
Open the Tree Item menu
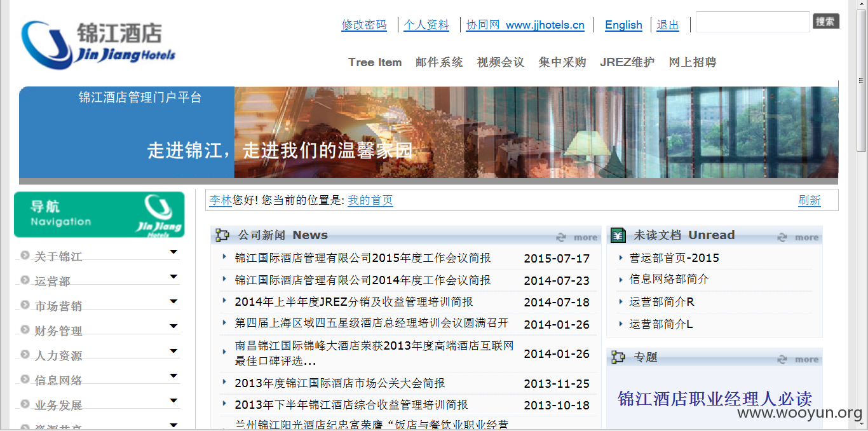[x=375, y=62]
